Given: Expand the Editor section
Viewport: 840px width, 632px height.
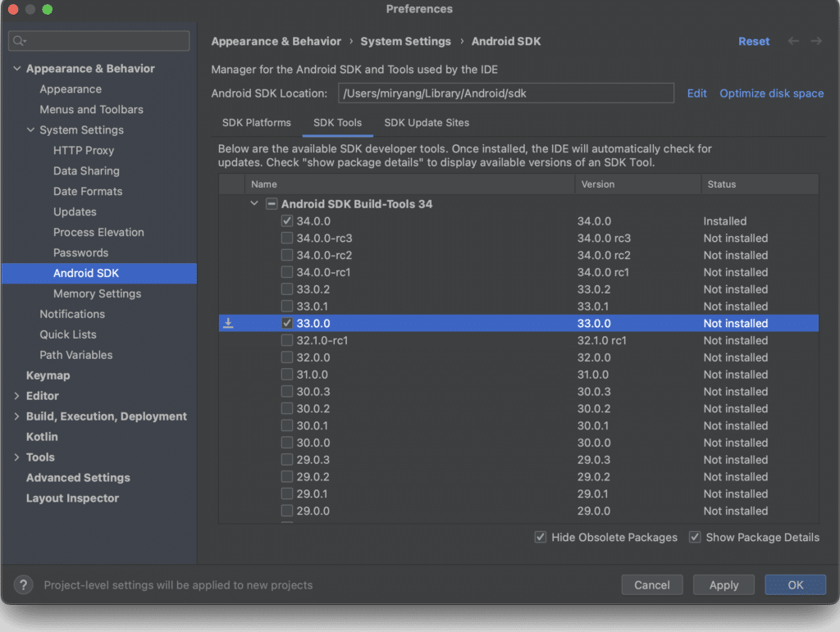Looking at the screenshot, I should click(16, 396).
